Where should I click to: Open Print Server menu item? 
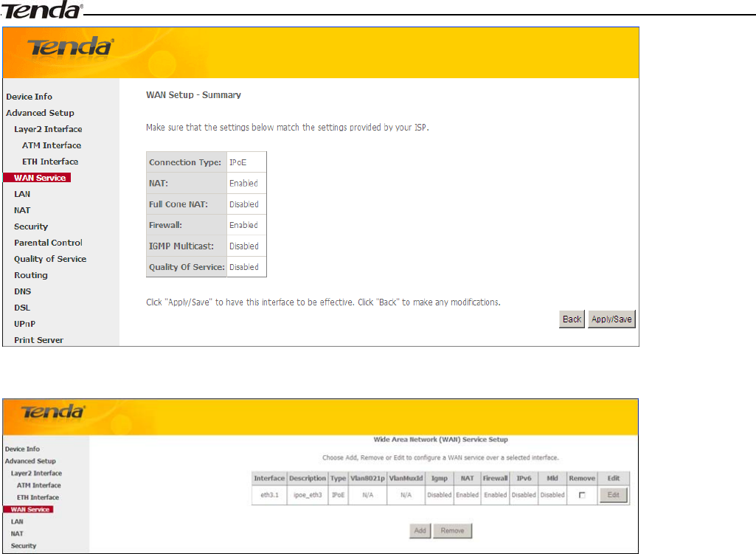(x=38, y=340)
